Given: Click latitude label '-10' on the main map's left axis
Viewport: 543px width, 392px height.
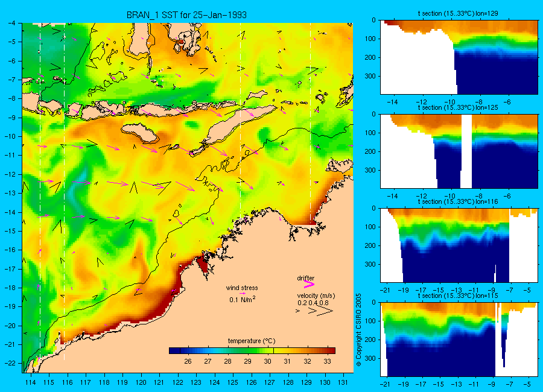Looking at the screenshot, I should pyautogui.click(x=10, y=136).
